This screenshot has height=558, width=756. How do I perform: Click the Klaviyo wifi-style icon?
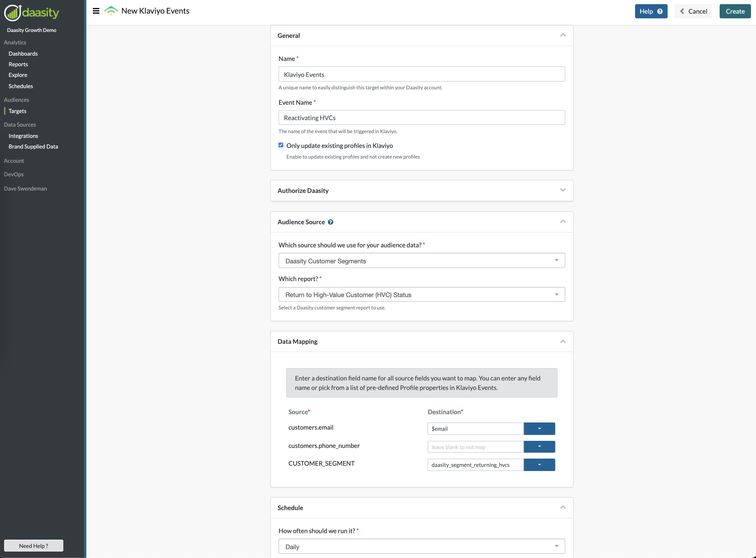(x=111, y=11)
